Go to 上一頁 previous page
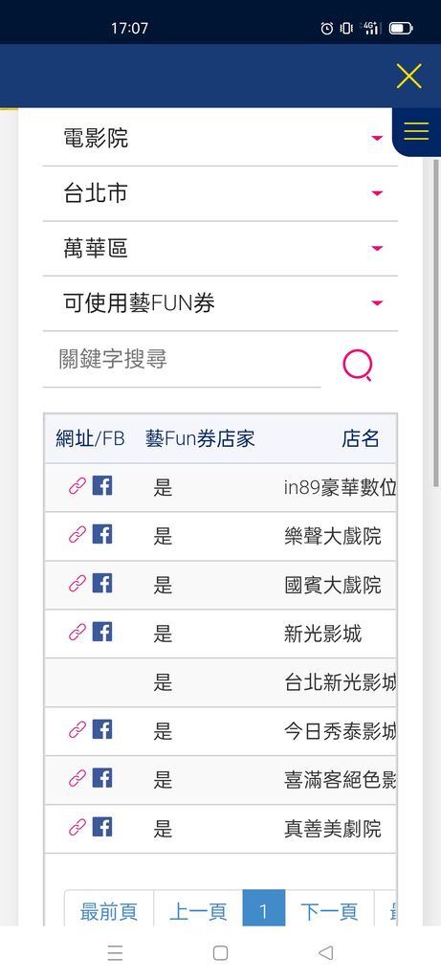 (198, 911)
